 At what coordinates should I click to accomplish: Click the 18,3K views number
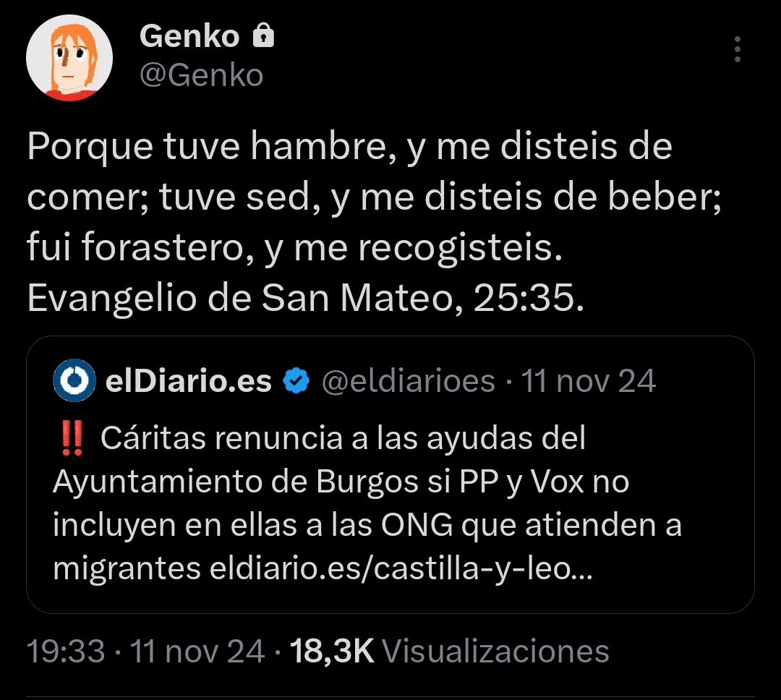[332, 652]
